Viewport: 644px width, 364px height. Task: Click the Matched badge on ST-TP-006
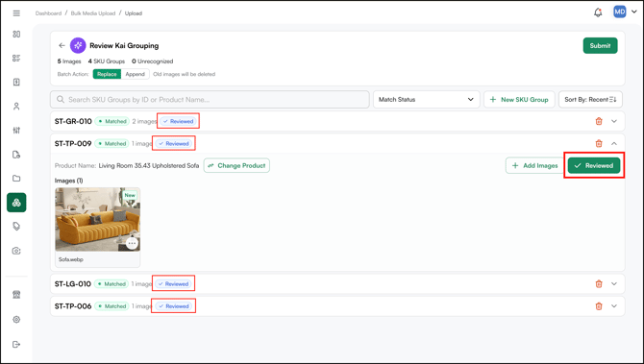(x=111, y=306)
